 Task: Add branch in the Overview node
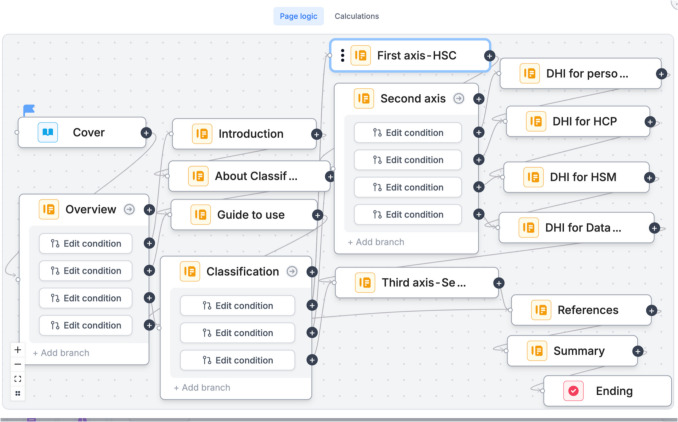point(61,353)
